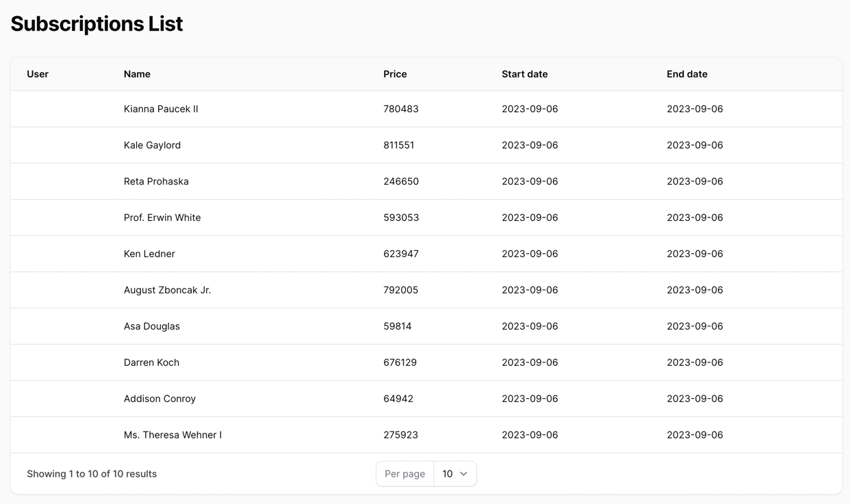Click Ms. Theresa Wehner I's end date
The height and width of the screenshot is (504, 850).
tap(695, 435)
